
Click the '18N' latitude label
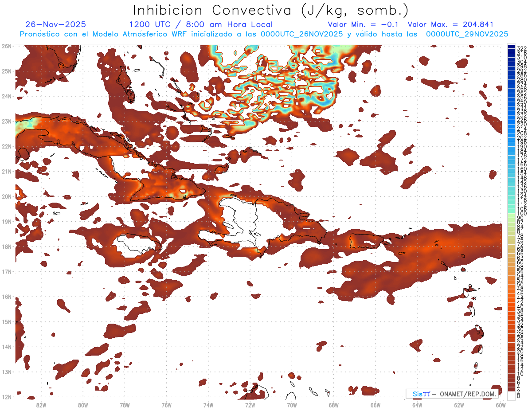click(x=7, y=247)
